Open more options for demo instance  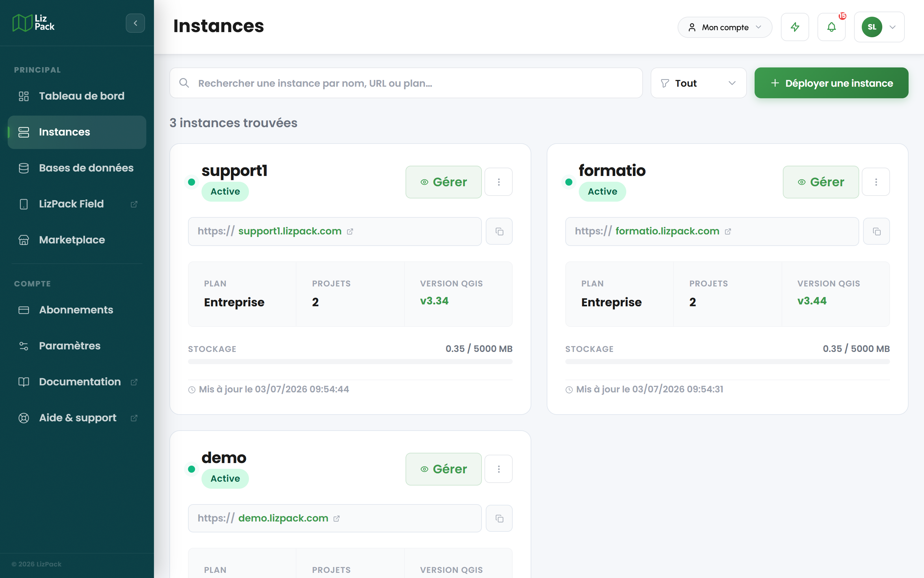499,469
